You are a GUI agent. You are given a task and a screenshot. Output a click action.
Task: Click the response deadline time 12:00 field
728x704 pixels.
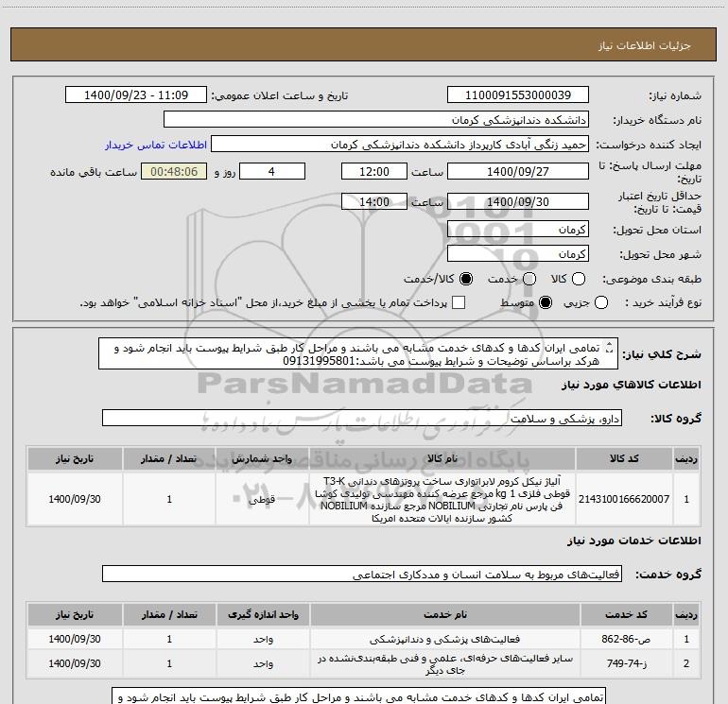[374, 171]
